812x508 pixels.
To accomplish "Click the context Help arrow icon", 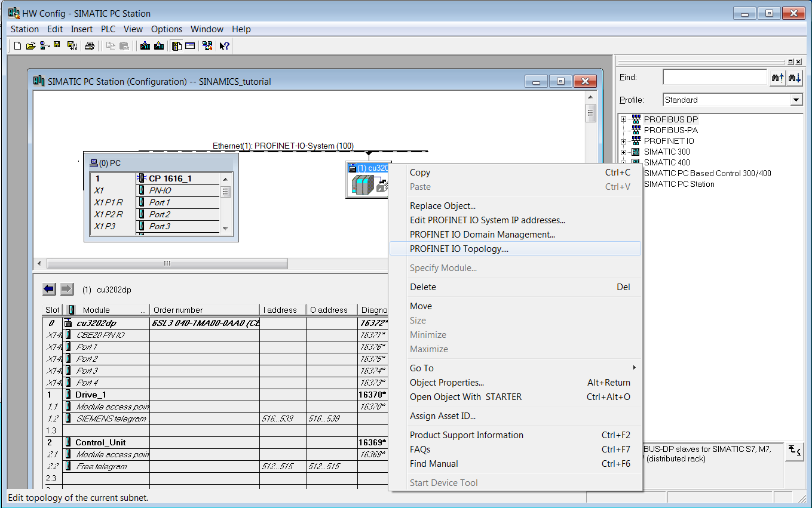I will (x=225, y=45).
